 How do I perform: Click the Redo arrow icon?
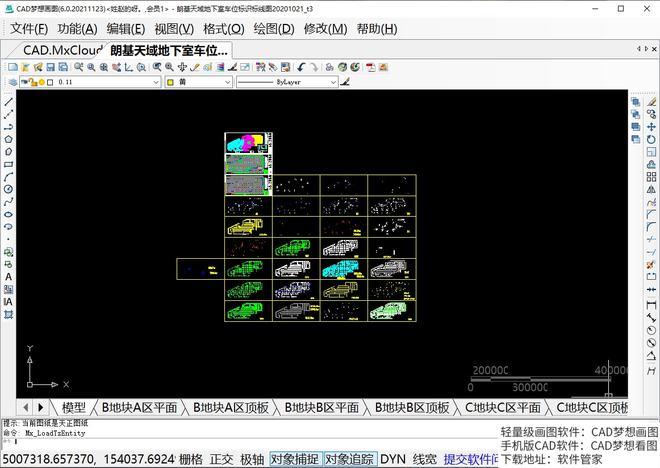(314, 67)
